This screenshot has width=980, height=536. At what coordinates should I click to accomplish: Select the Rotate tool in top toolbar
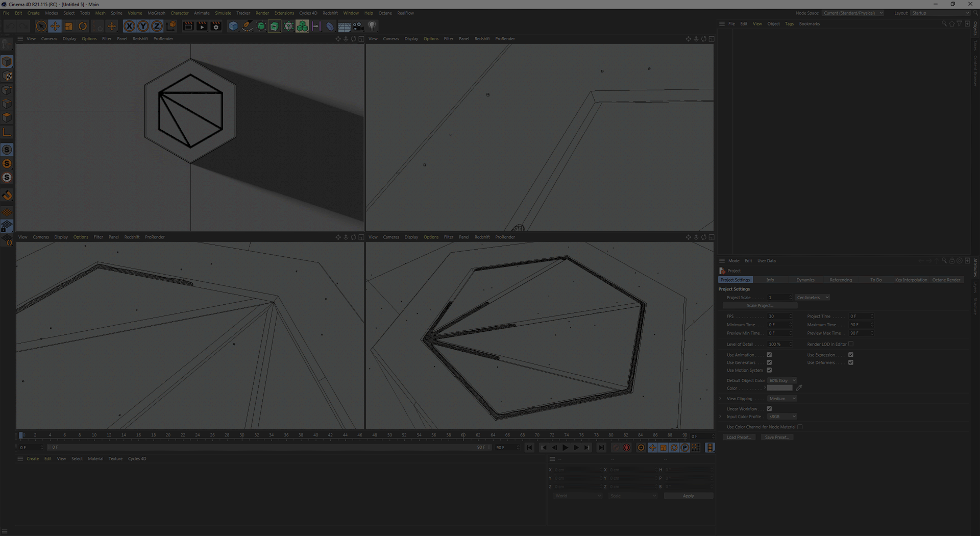(83, 26)
